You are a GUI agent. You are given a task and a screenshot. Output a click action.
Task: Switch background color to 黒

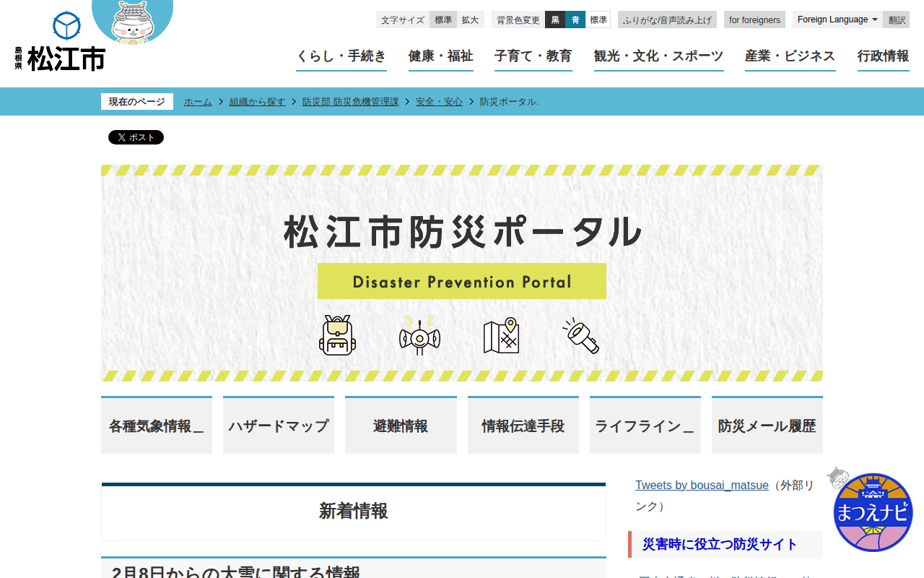pos(555,20)
